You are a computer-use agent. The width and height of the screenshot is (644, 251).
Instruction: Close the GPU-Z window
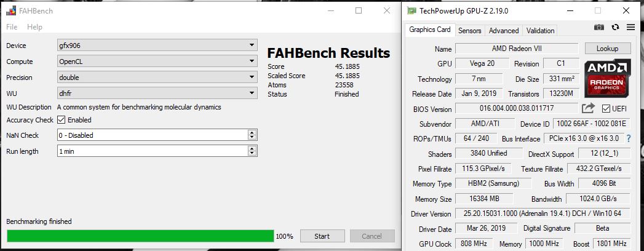coord(626,10)
